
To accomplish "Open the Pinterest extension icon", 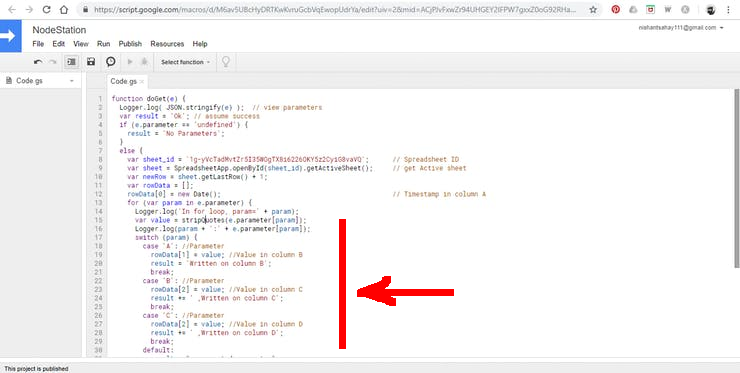I will [x=615, y=9].
